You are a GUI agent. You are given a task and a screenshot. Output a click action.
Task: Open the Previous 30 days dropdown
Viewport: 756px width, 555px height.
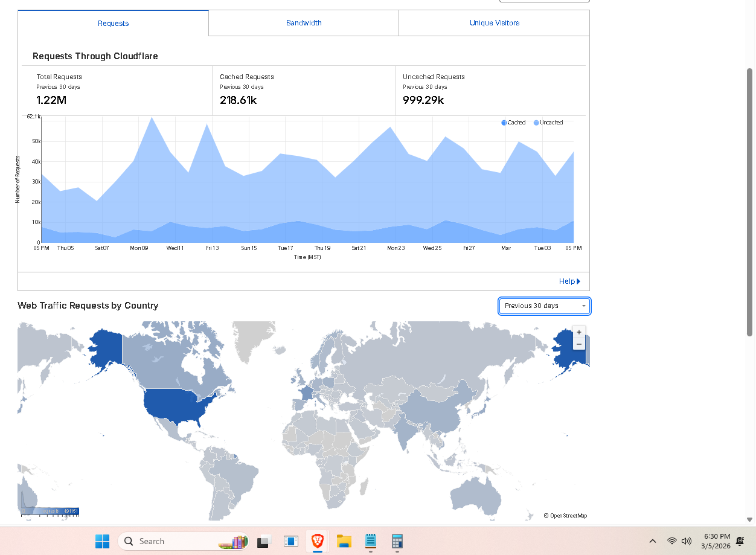tap(544, 306)
